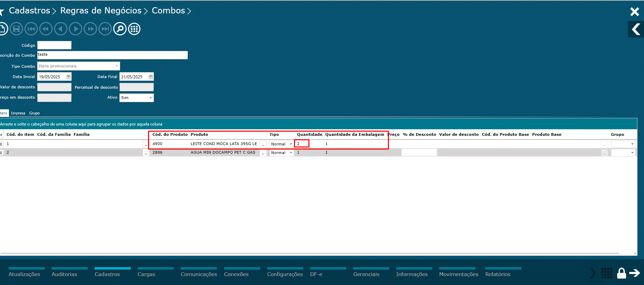Open the Cadastros menu
The image size is (644, 285).
(x=107, y=274)
